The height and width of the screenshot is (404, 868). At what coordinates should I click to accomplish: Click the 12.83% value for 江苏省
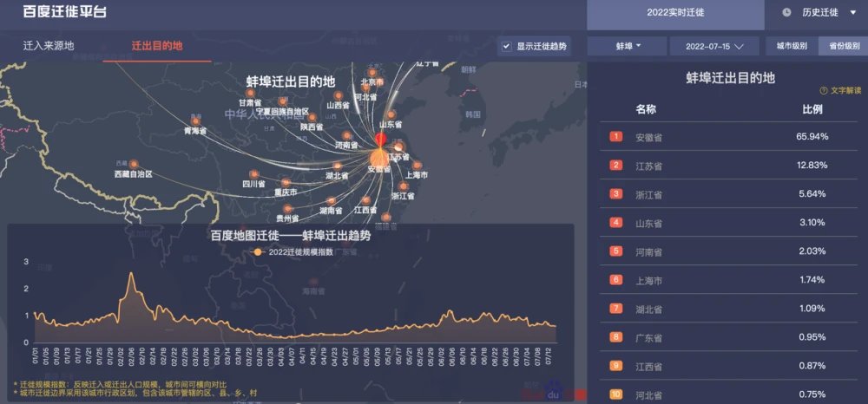[813, 166]
